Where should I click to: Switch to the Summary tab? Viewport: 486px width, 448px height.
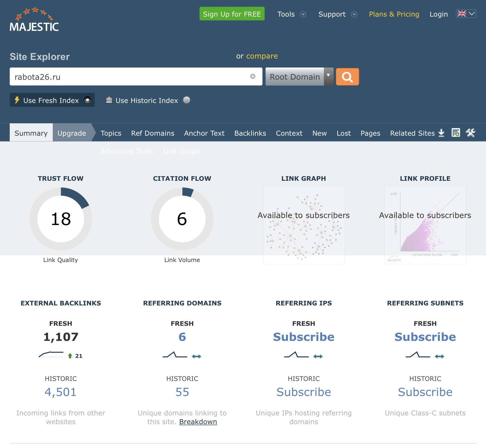coord(31,132)
